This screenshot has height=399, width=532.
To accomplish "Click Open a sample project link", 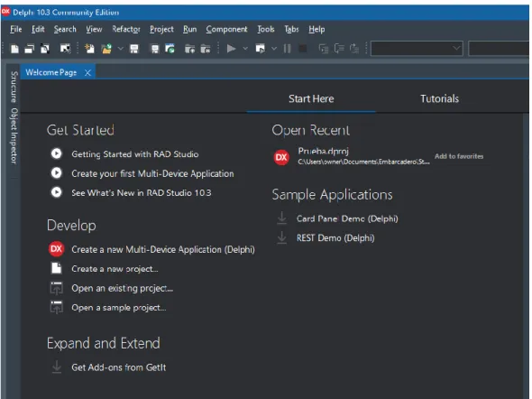I will (x=119, y=308).
